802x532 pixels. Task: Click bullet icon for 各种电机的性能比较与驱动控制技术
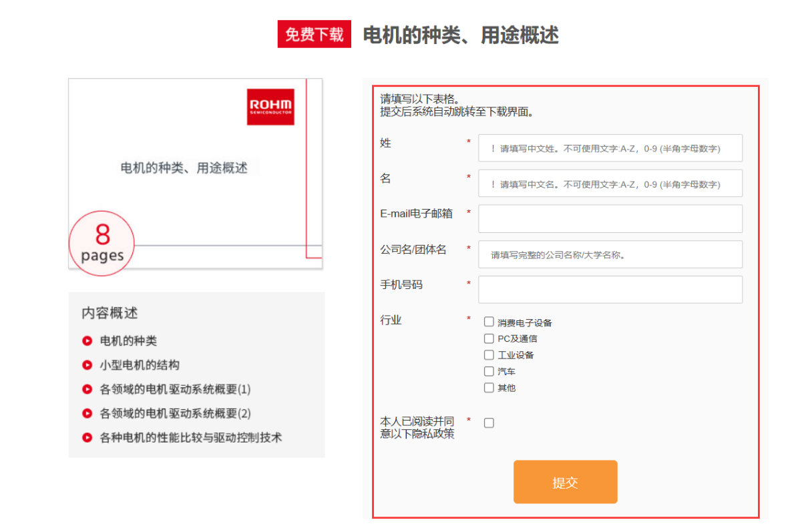87,437
